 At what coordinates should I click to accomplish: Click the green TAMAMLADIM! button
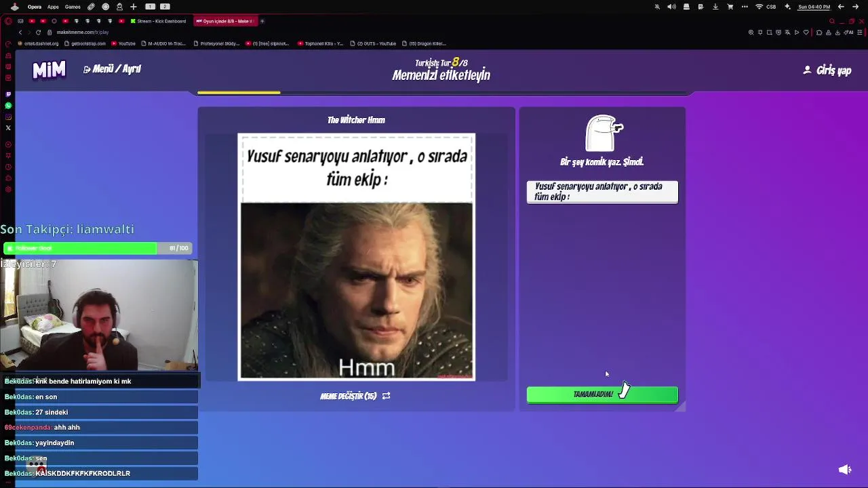coord(602,394)
